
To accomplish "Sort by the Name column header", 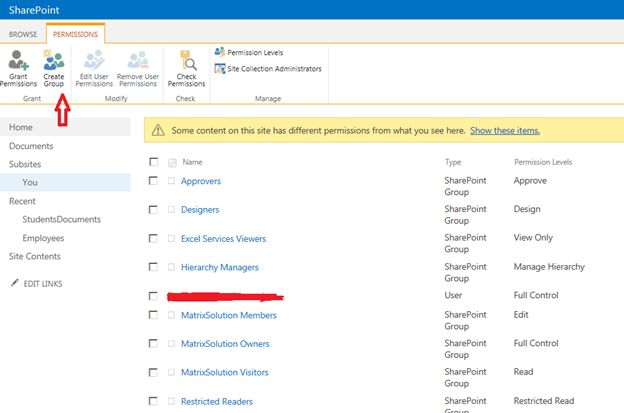I will click(192, 161).
